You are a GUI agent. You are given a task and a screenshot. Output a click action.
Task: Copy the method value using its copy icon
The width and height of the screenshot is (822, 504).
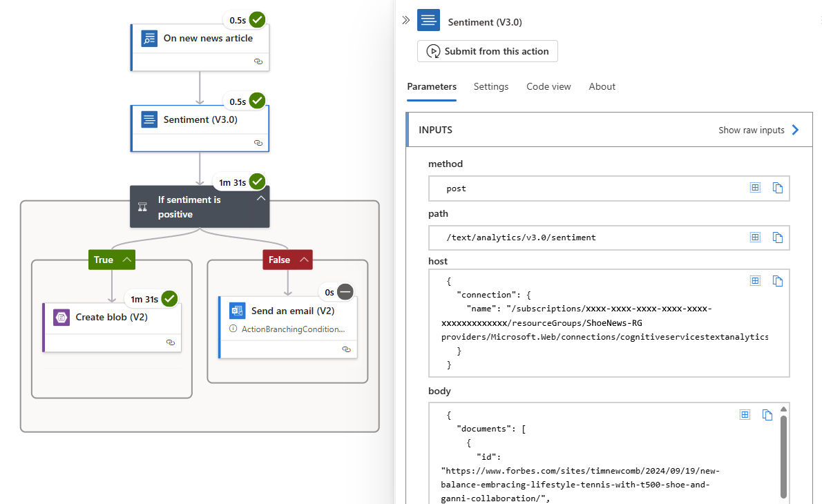pyautogui.click(x=778, y=188)
